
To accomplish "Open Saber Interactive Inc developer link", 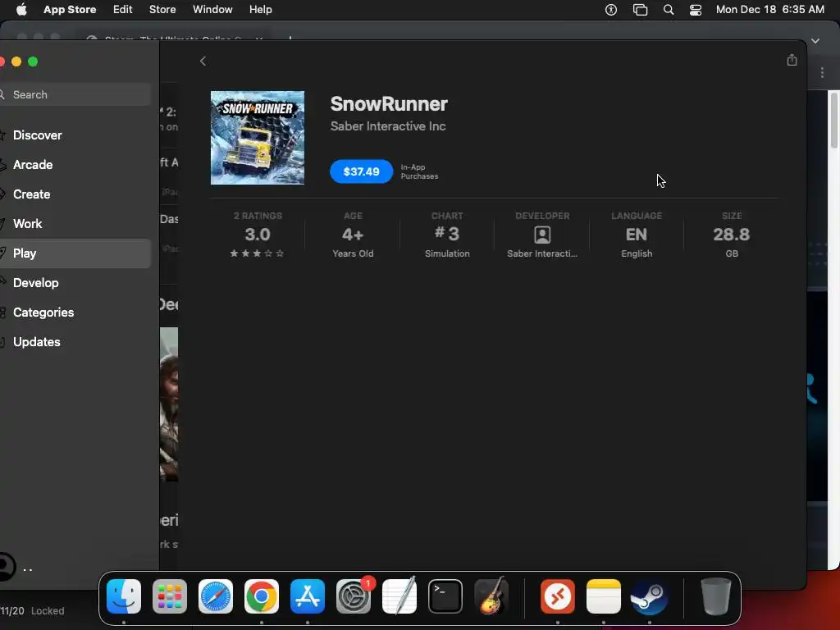I will tap(388, 126).
